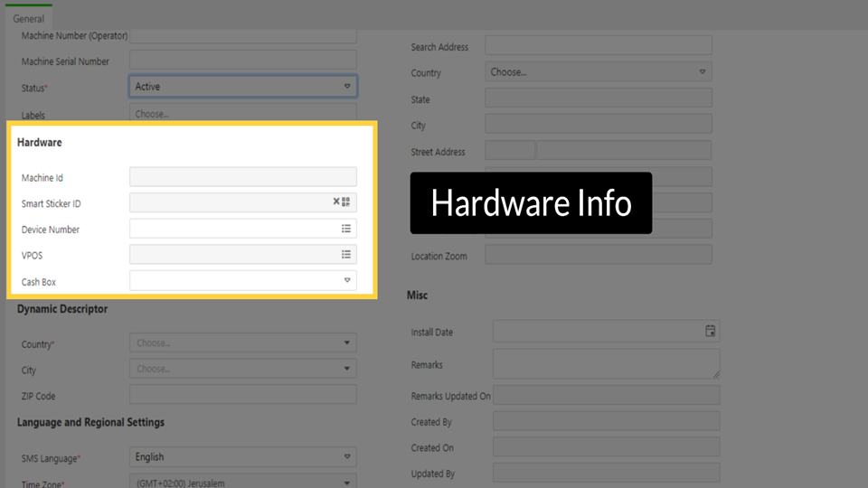Screen dimensions: 868x488
Task: Focus the Search Address text box
Action: click(x=598, y=46)
